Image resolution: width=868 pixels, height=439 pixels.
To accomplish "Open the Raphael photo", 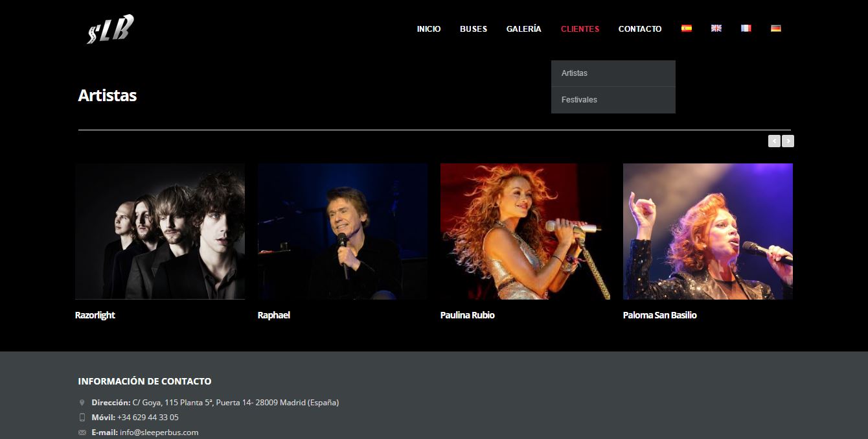I will click(x=343, y=231).
